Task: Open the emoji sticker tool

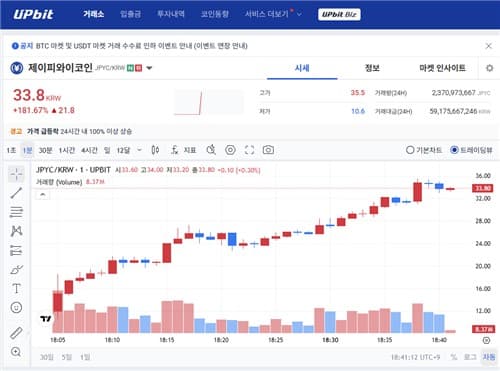Action: 16,307
